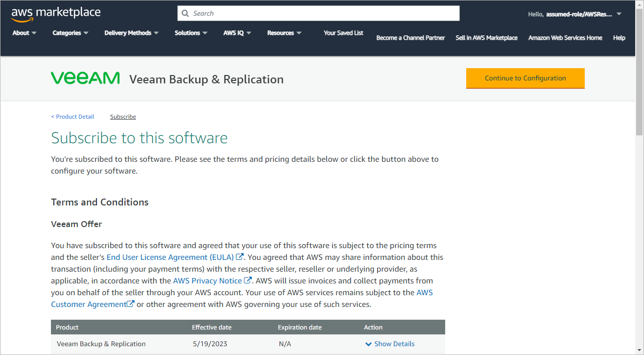
Task: Open the AWS Privacy Notice link
Action: pos(208,280)
